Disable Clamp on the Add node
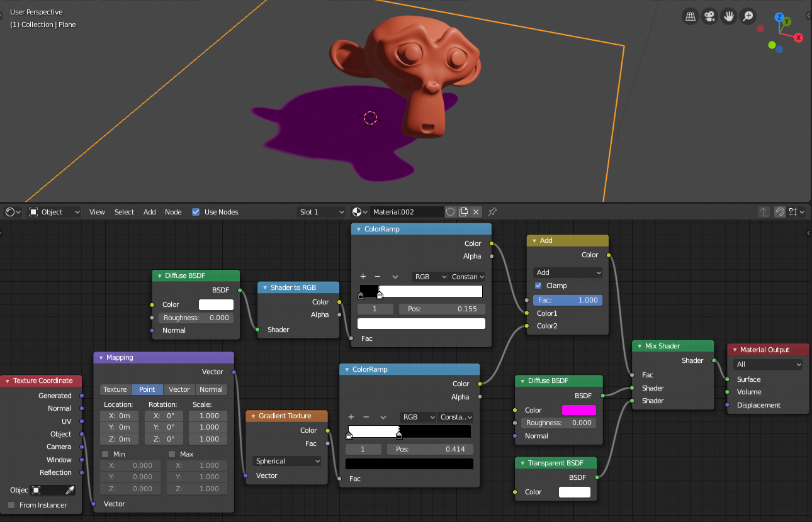This screenshot has height=522, width=812. point(539,286)
